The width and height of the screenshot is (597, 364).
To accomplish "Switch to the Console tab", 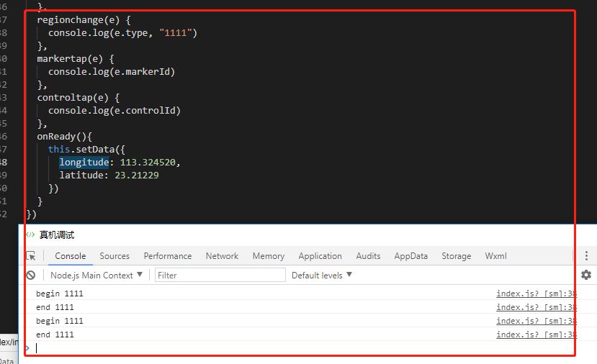I will coord(71,256).
